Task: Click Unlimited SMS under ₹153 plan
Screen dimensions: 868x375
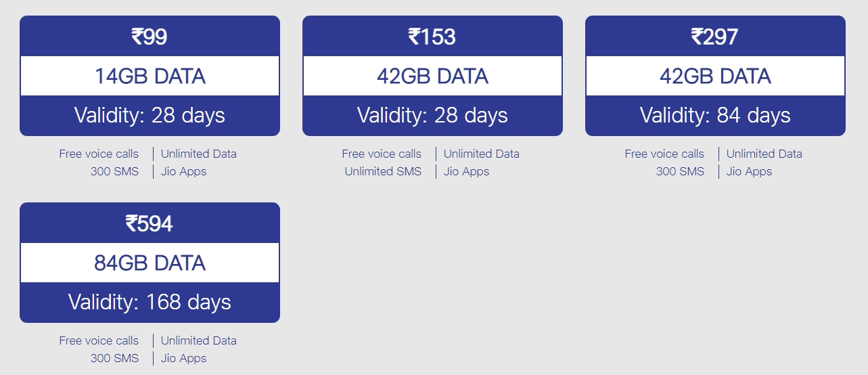Action: click(x=383, y=171)
